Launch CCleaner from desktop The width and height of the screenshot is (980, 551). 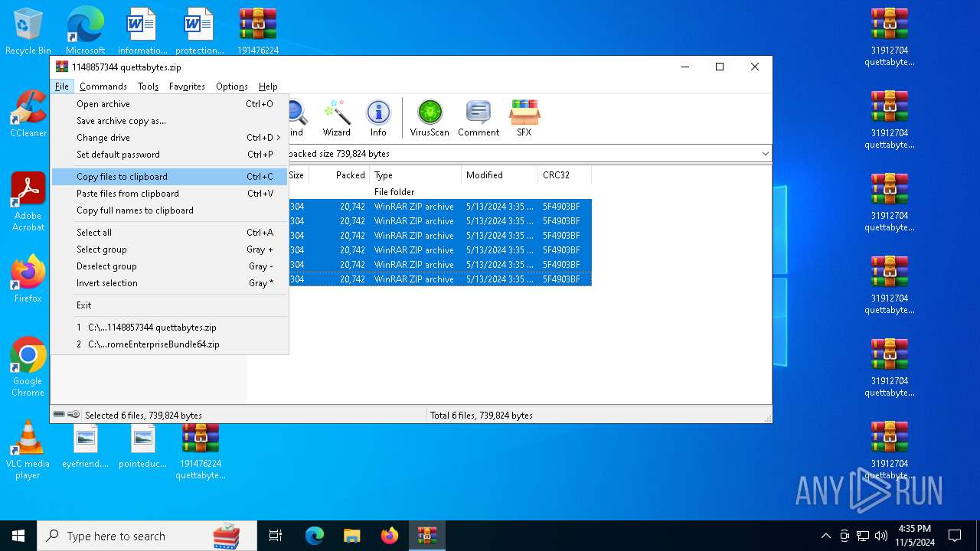28,114
